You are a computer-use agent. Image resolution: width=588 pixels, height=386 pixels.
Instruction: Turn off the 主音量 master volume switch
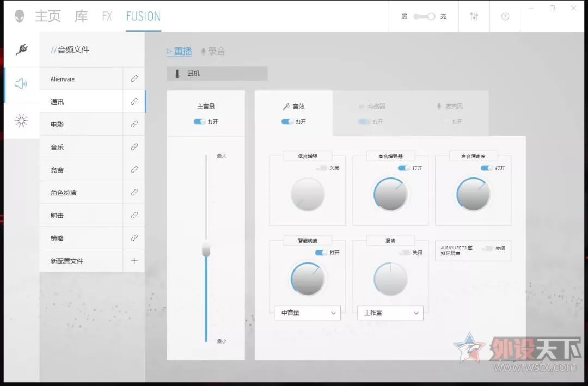point(199,121)
